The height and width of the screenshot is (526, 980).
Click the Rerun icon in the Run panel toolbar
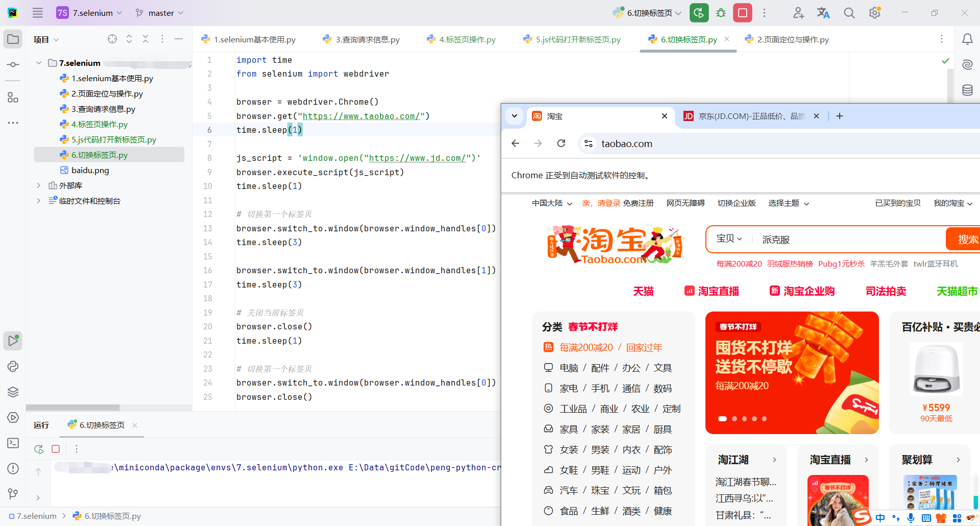click(39, 449)
